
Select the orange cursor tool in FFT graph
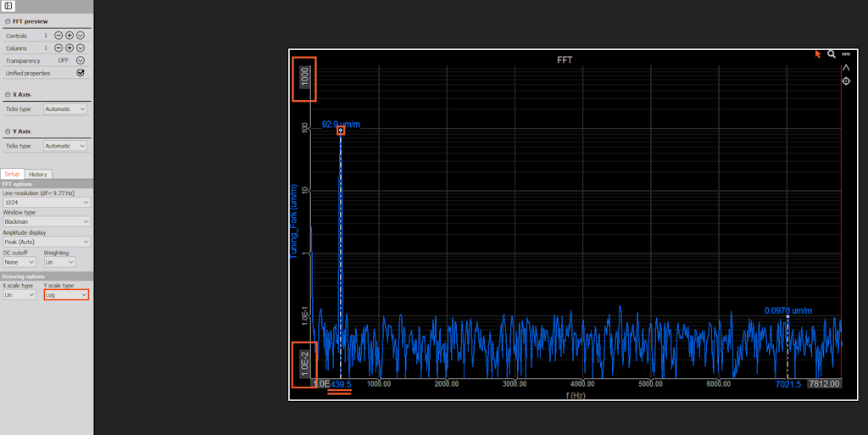(818, 54)
